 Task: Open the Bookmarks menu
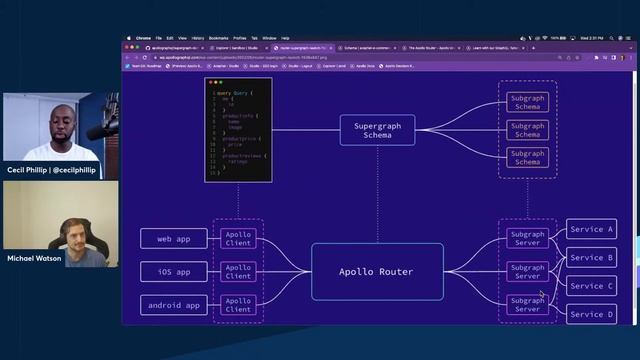coord(218,38)
